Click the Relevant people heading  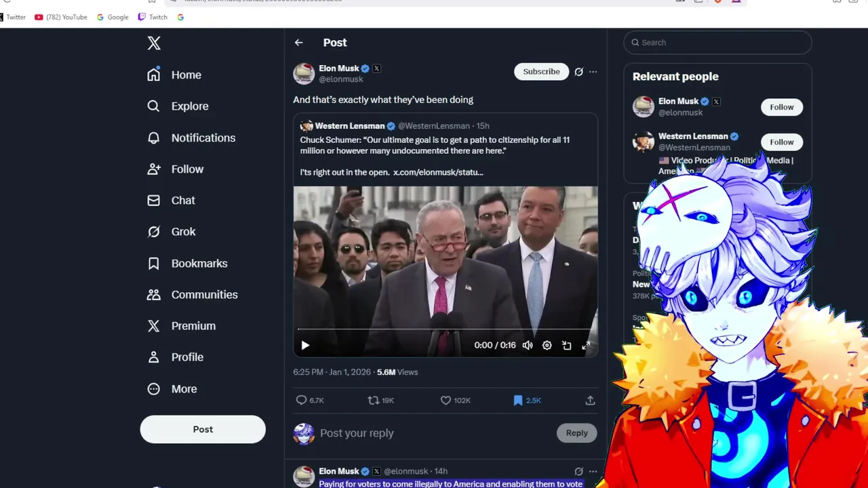(x=675, y=77)
